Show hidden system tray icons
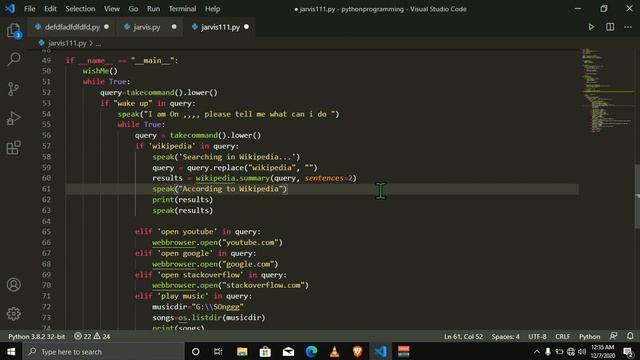 coord(536,351)
